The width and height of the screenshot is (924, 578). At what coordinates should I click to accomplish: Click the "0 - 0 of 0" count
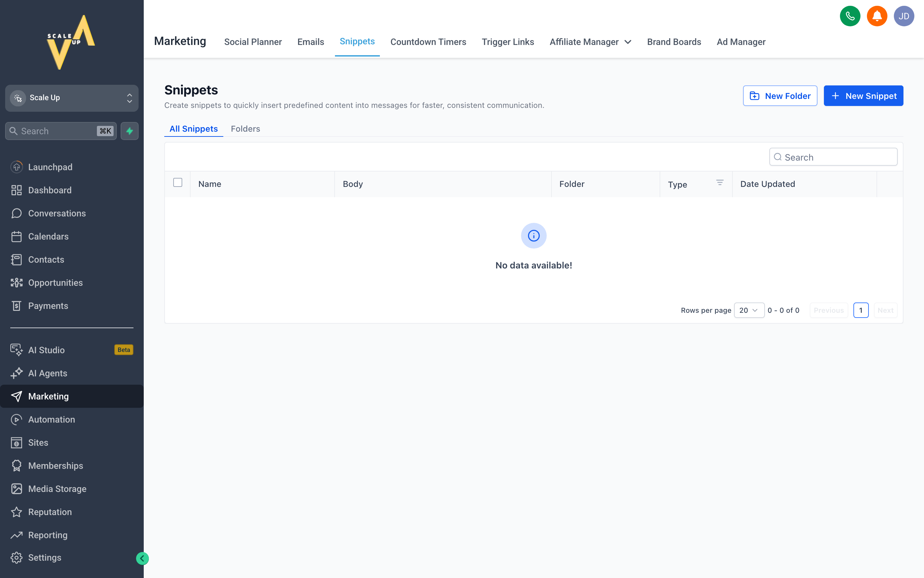pos(783,310)
